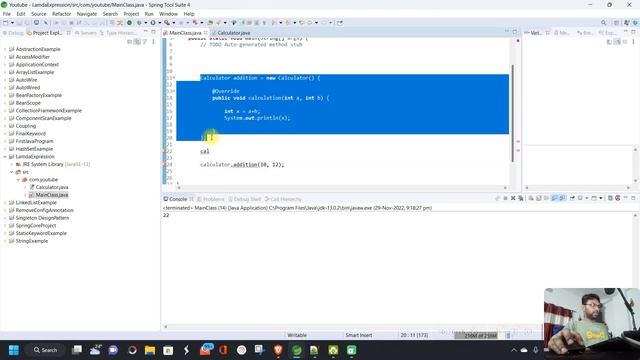640x360 pixels.
Task: Expand the JRE System Library node
Action: (x=11, y=164)
